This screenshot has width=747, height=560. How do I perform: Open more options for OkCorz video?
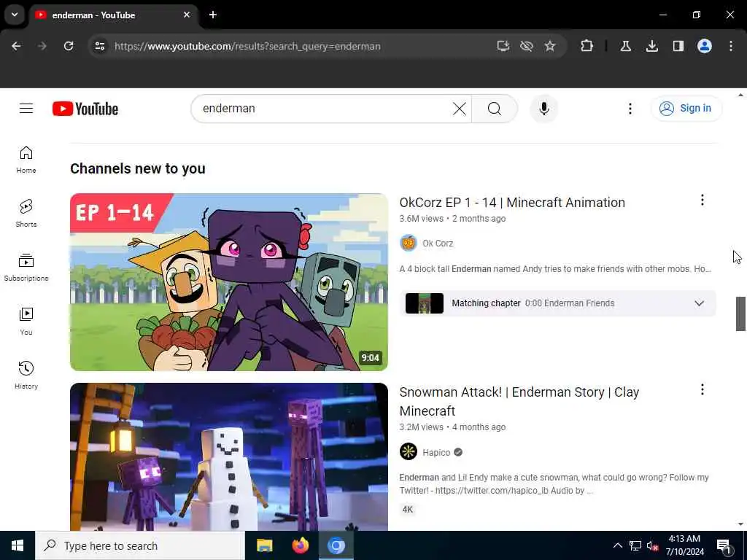click(x=703, y=201)
